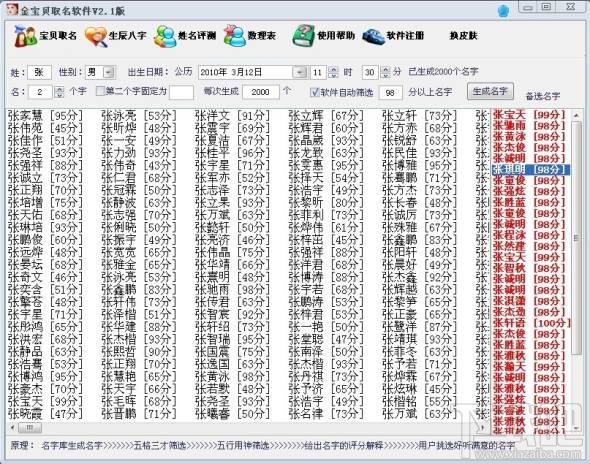The height and width of the screenshot is (464, 590).
Task: Click the blue shield icon in title bar
Action: point(503,11)
